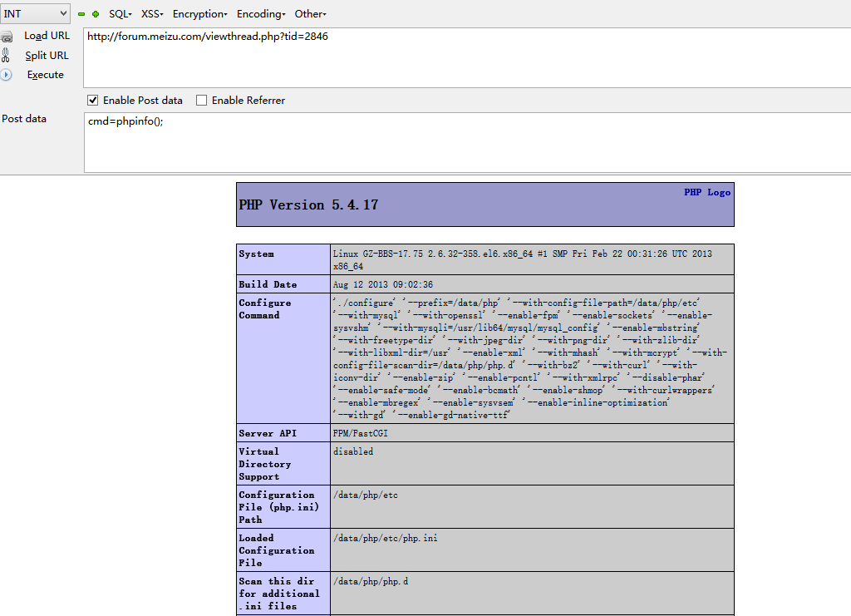The width and height of the screenshot is (851, 616).
Task: Click the FPM/FastCGI value
Action: (361, 433)
